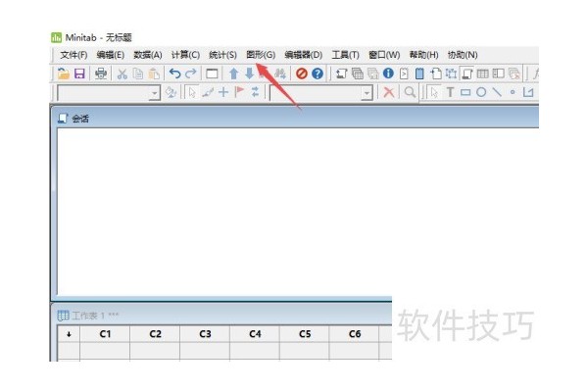Click the 会话 window title bar
Image resolution: width=588 pixels, height=392 pixels.
(x=295, y=119)
